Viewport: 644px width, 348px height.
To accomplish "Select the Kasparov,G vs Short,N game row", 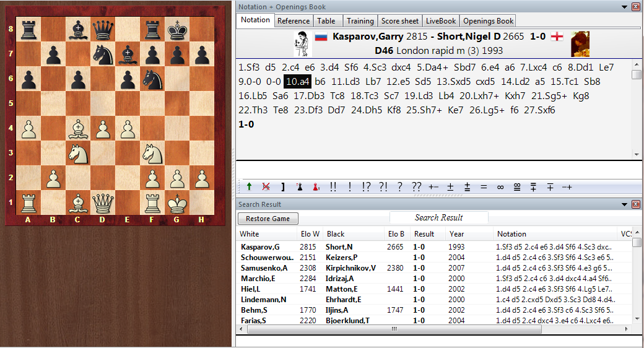I will pyautogui.click(x=435, y=247).
